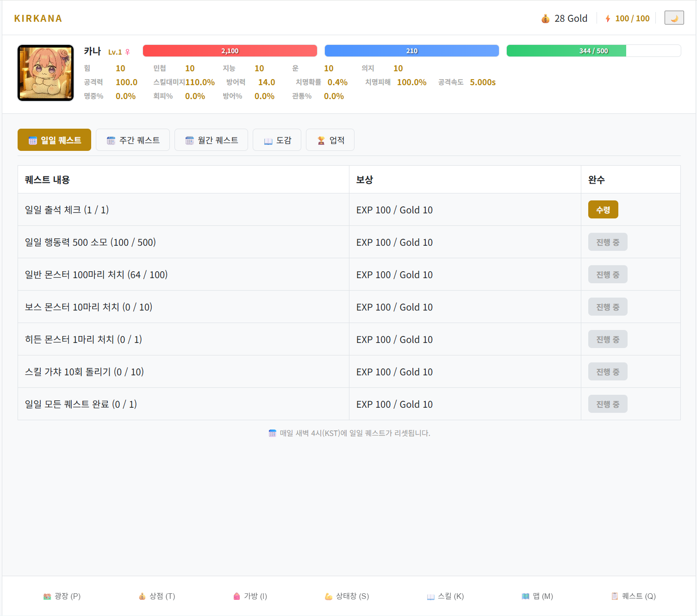Click 진행 중 button for boss monster quest
The width and height of the screenshot is (697, 616).
(608, 307)
